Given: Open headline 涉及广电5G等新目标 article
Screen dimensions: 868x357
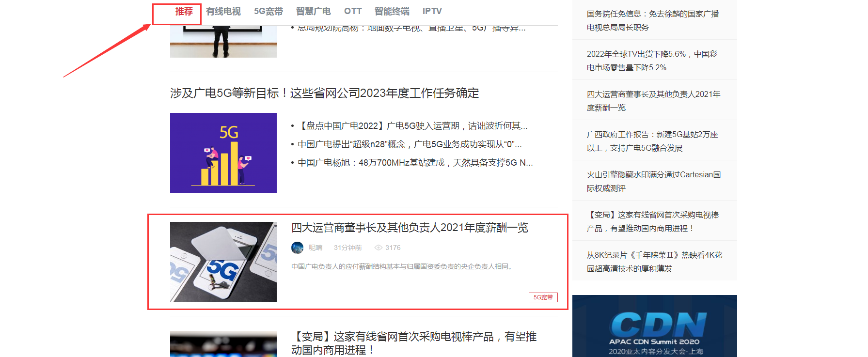Looking at the screenshot, I should pos(325,93).
